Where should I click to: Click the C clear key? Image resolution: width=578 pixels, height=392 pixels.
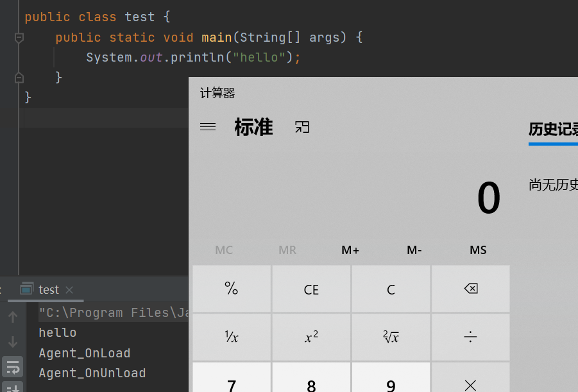pos(391,289)
